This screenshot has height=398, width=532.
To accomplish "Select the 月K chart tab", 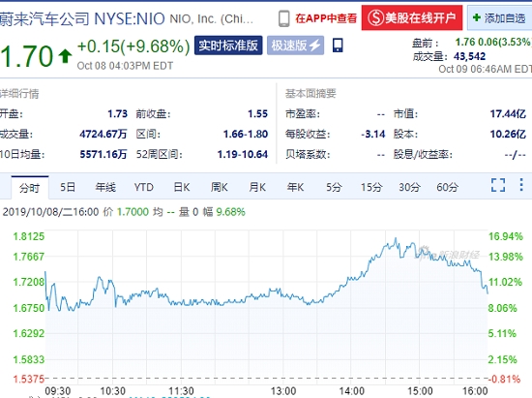I will (x=257, y=187).
